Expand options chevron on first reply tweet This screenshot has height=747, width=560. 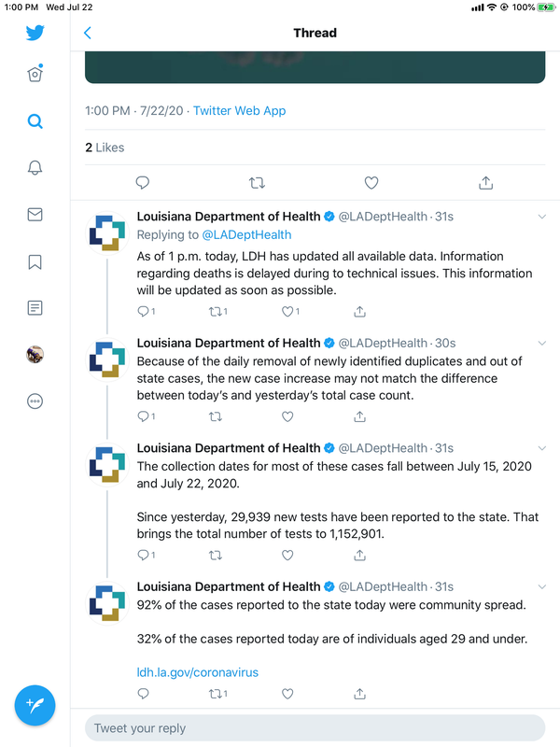coord(542,217)
